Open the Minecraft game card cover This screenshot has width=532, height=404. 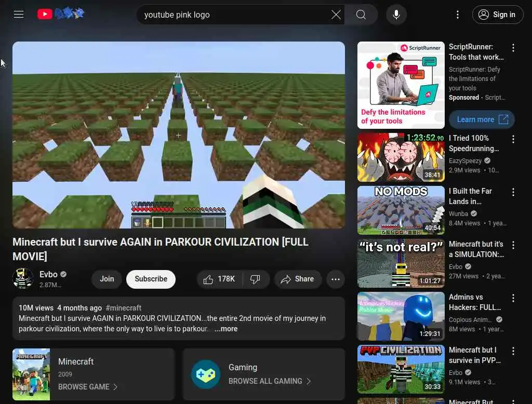(x=31, y=374)
